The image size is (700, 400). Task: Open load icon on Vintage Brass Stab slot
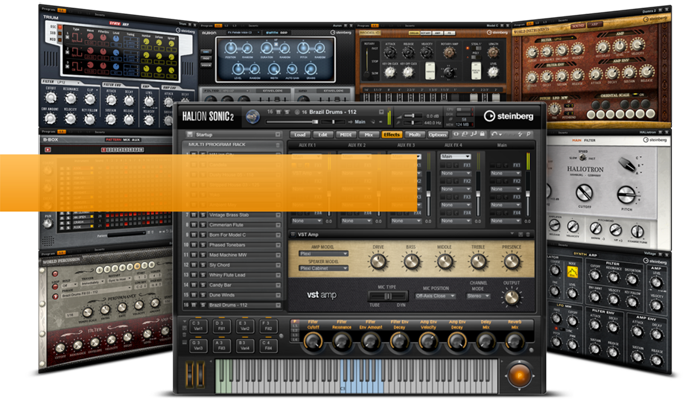pyautogui.click(x=278, y=215)
